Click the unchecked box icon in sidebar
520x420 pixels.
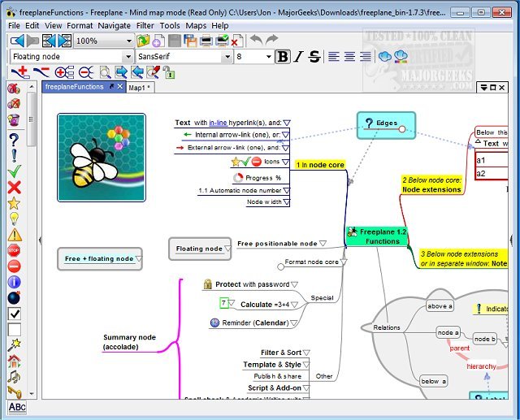(x=15, y=330)
